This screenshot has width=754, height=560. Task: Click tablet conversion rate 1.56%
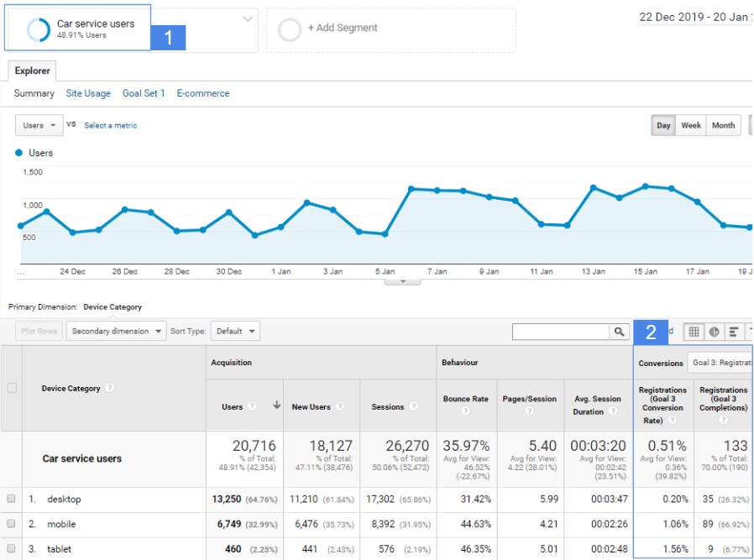click(675, 549)
